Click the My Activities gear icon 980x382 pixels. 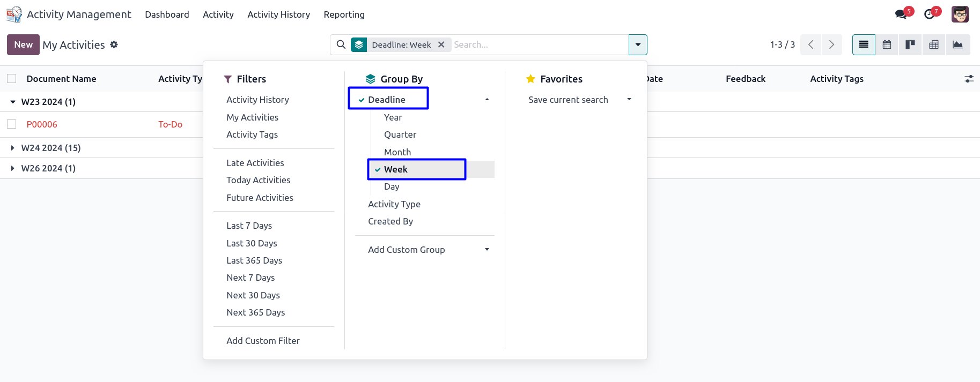tap(114, 44)
